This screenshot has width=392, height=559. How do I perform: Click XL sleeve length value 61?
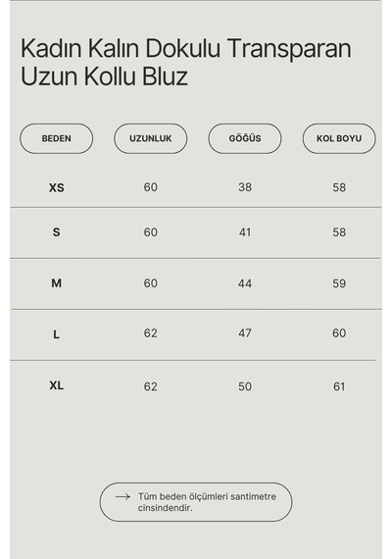(339, 386)
